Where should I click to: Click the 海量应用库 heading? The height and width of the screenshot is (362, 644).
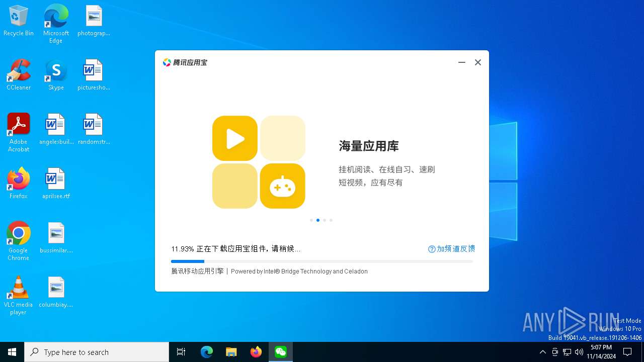coord(369,146)
